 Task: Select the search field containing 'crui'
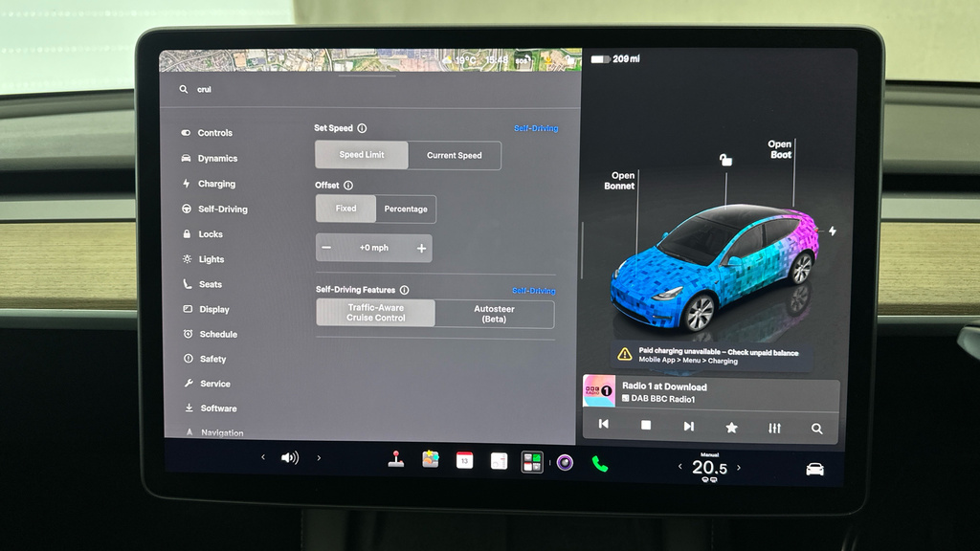[368, 89]
